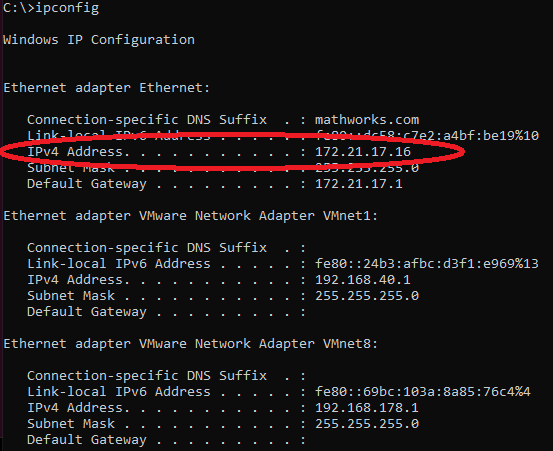Click the circled IPv4 Address label text
553x451 pixels.
click(x=78, y=152)
